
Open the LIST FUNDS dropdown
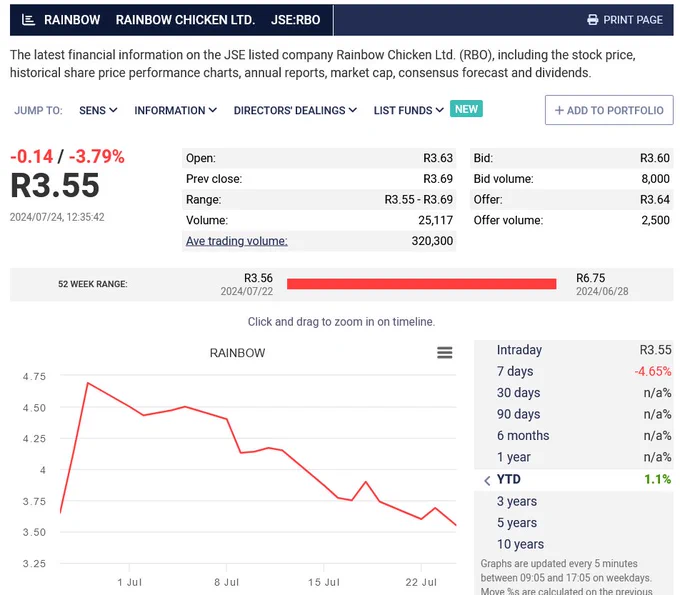point(409,111)
